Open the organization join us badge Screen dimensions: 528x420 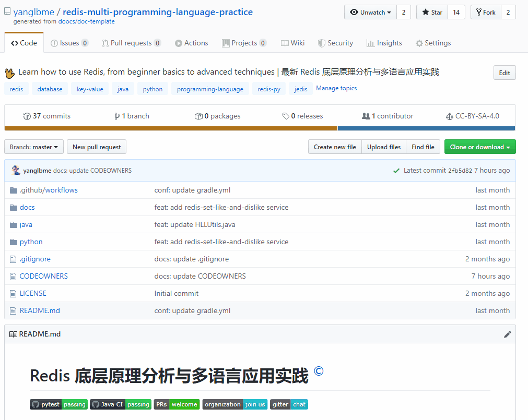234,404
